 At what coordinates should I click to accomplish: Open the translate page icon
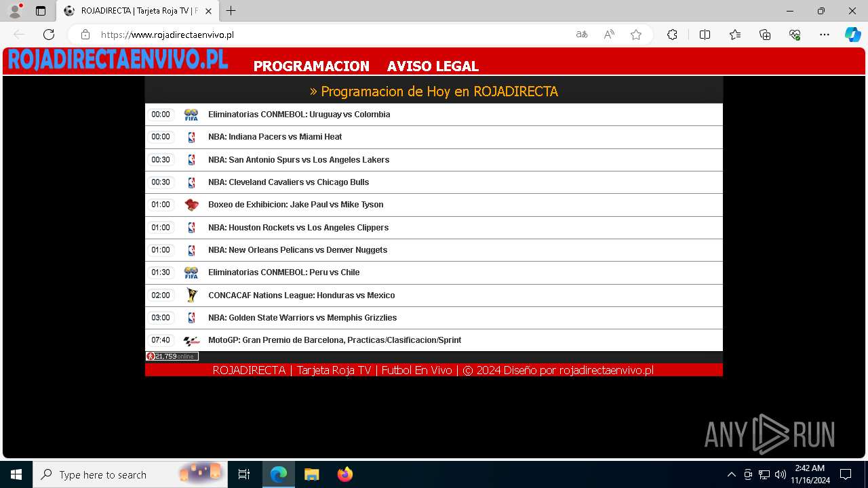pos(582,35)
